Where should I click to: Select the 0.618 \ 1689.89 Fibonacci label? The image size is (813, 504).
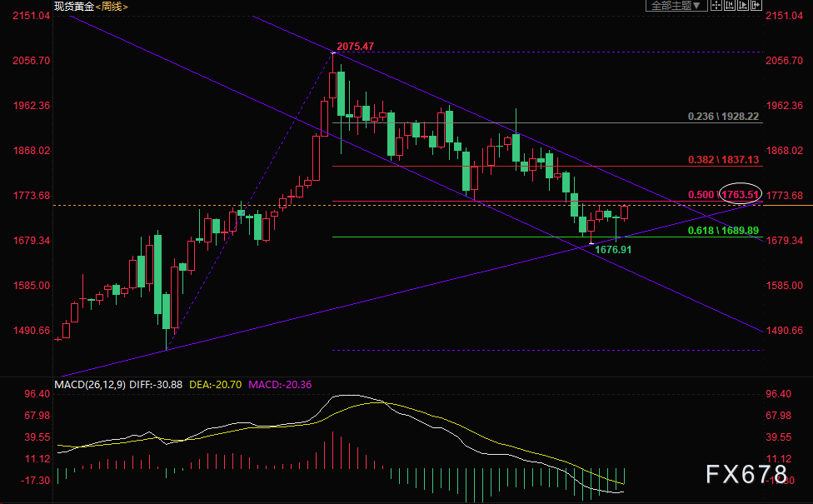pyautogui.click(x=723, y=230)
